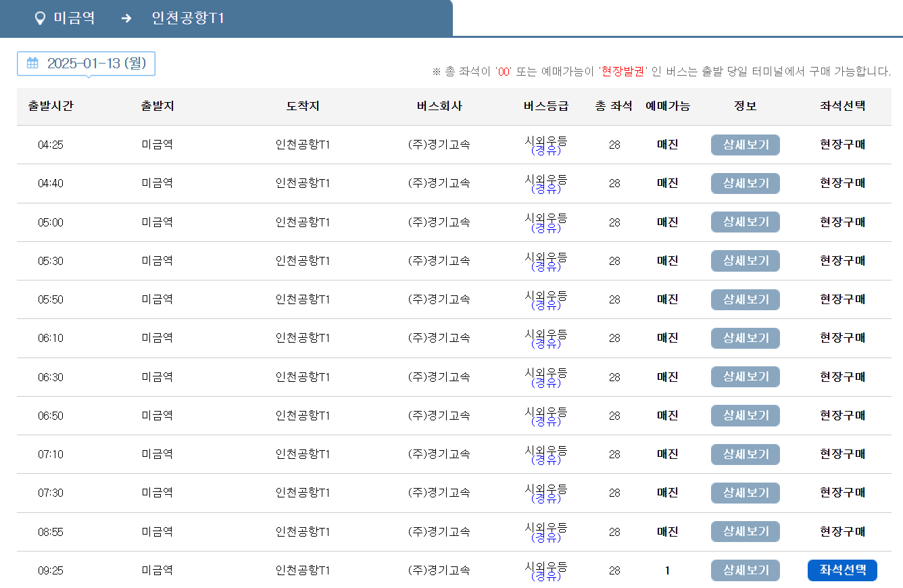Open details for the 07:10 departure
This screenshot has height=588, width=903.
745,454
